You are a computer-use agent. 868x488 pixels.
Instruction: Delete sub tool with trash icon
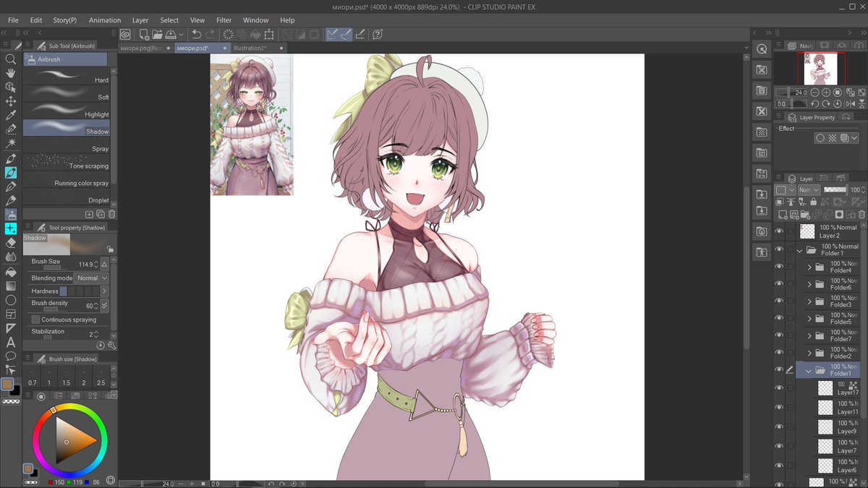tap(112, 214)
